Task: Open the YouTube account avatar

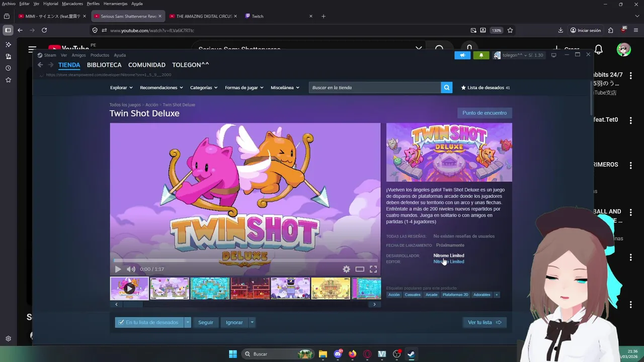Action: click(x=624, y=49)
